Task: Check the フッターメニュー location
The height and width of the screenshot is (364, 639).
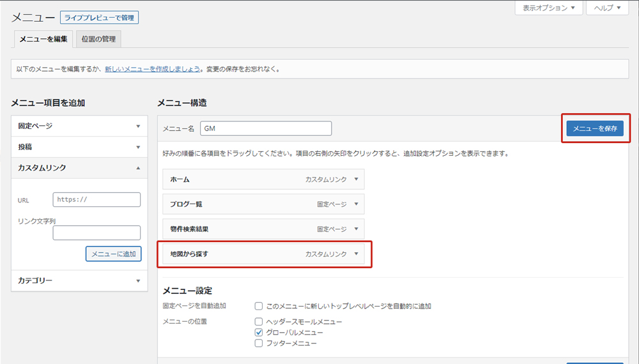Action: [x=259, y=344]
